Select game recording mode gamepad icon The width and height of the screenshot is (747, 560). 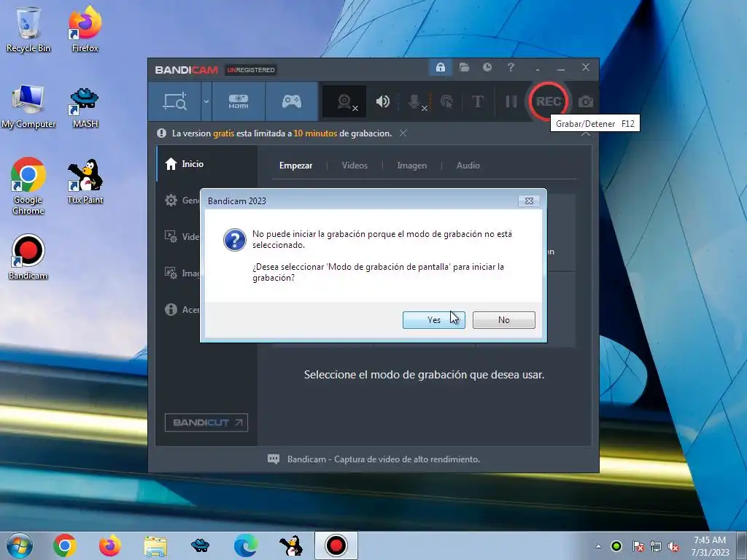292,101
